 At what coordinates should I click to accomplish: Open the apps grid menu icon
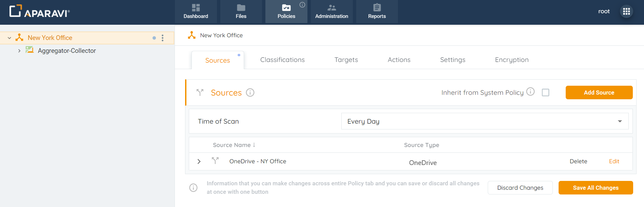[626, 12]
